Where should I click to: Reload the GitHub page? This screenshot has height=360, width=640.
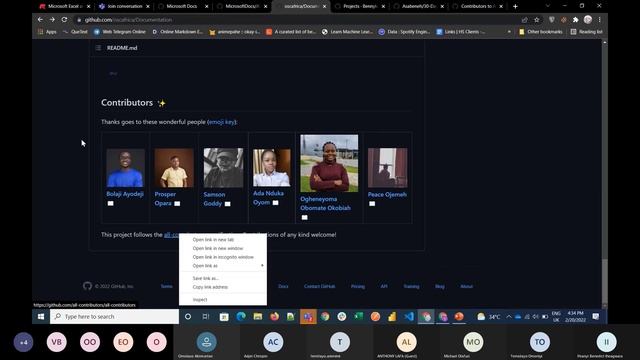pyautogui.click(x=64, y=20)
